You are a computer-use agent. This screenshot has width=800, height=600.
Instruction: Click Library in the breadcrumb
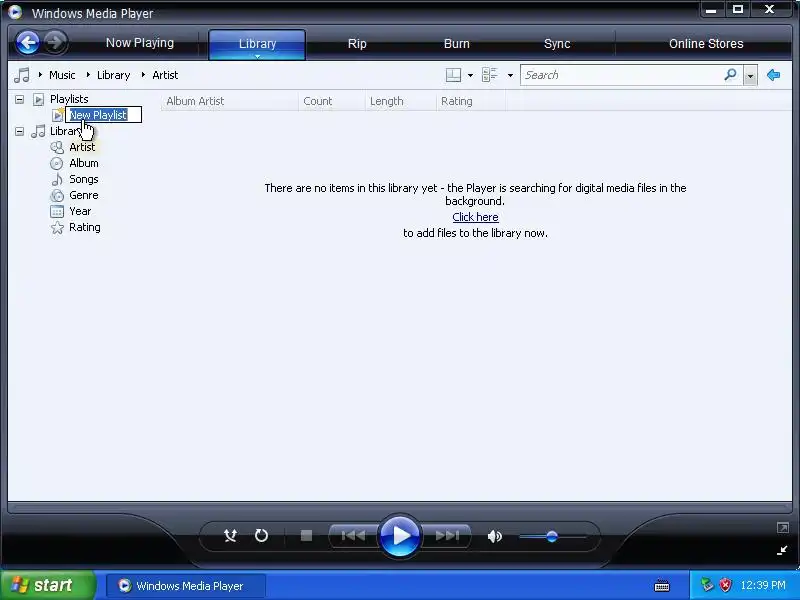113,75
